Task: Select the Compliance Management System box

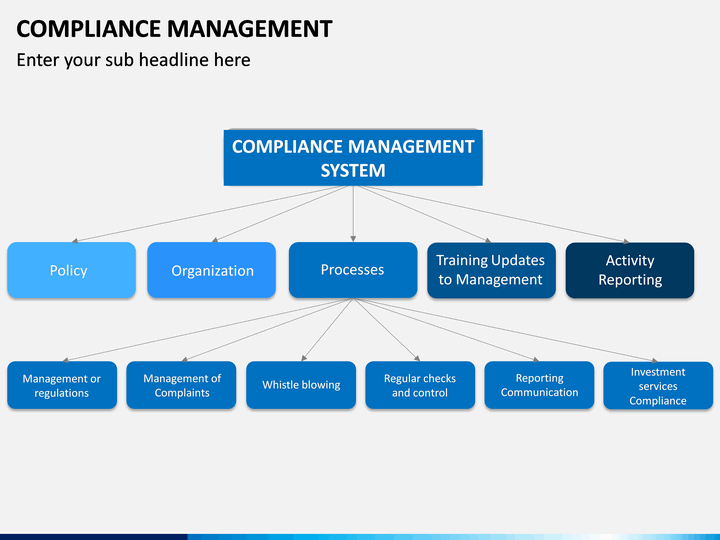Action: coord(353,158)
